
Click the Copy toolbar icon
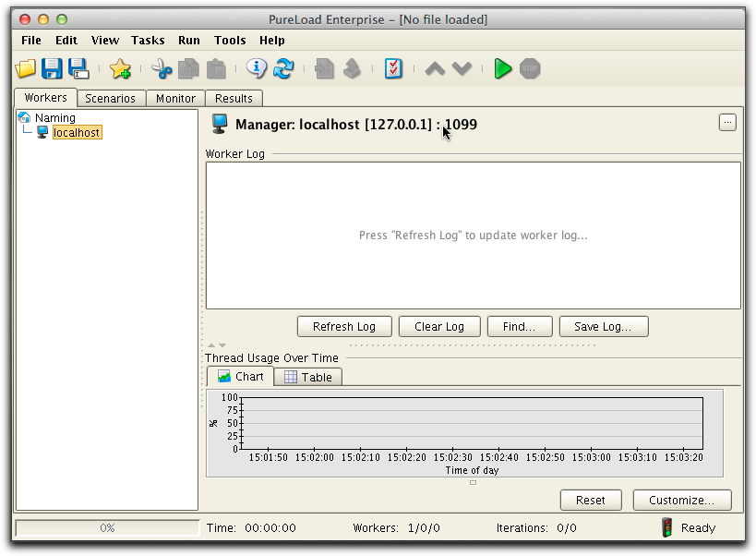[x=188, y=68]
